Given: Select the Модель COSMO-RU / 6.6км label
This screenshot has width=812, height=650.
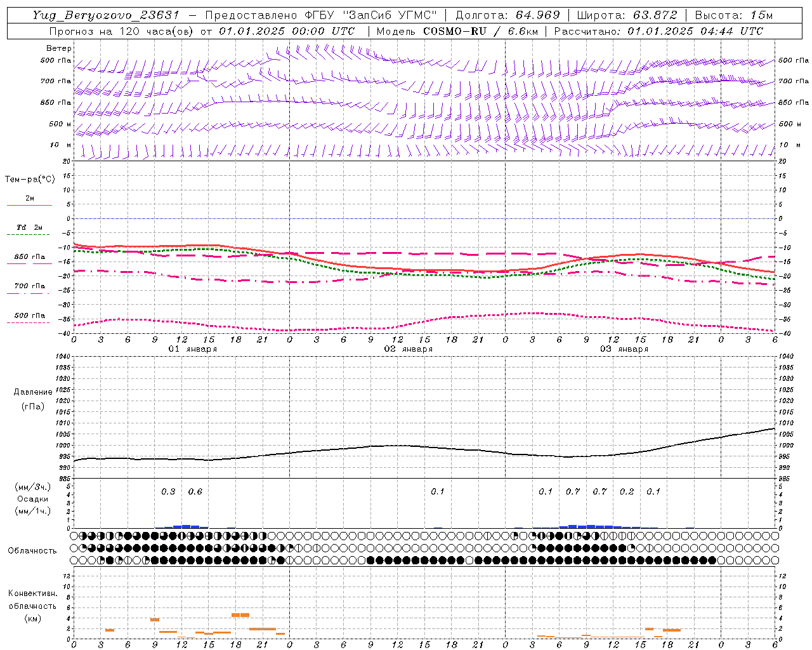Looking at the screenshot, I should (x=457, y=31).
